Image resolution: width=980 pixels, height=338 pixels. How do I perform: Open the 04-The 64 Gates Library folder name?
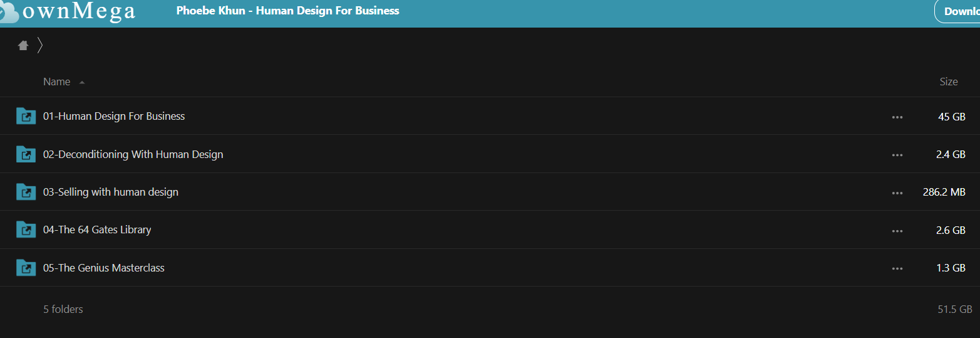point(97,230)
